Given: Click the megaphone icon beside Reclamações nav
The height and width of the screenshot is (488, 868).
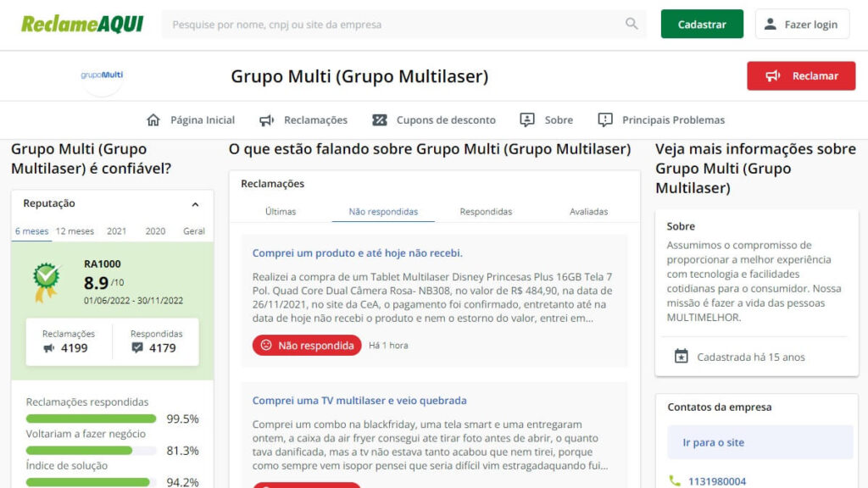Looking at the screenshot, I should (267, 120).
